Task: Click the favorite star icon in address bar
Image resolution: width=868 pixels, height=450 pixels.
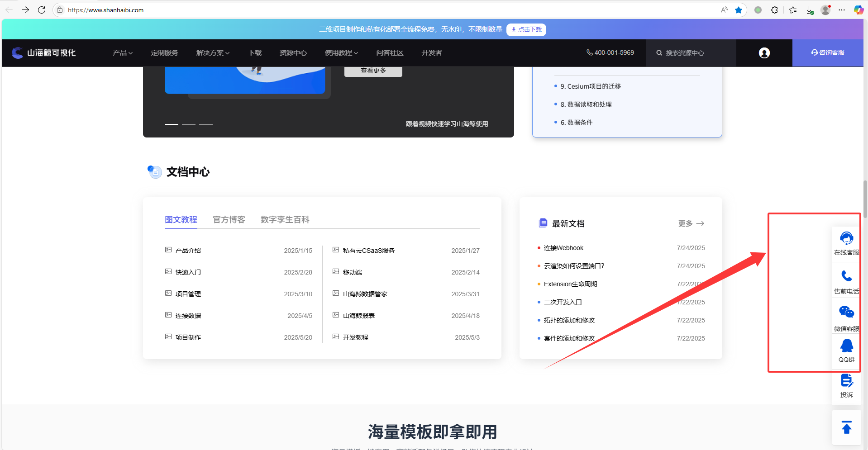Action: click(x=739, y=10)
